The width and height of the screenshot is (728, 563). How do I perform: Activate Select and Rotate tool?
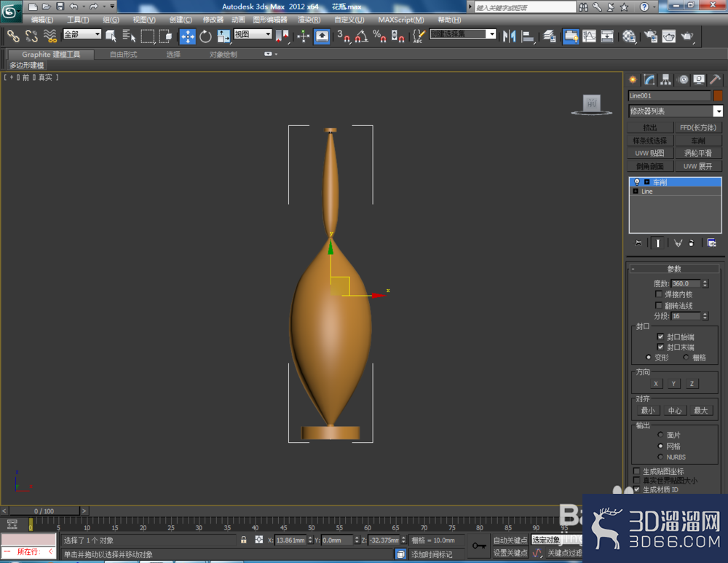tap(205, 36)
